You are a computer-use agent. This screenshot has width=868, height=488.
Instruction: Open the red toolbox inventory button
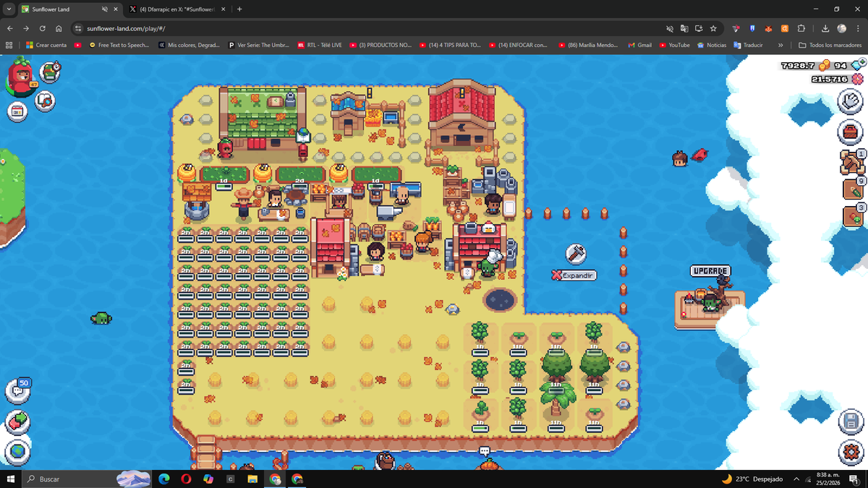pos(851,132)
